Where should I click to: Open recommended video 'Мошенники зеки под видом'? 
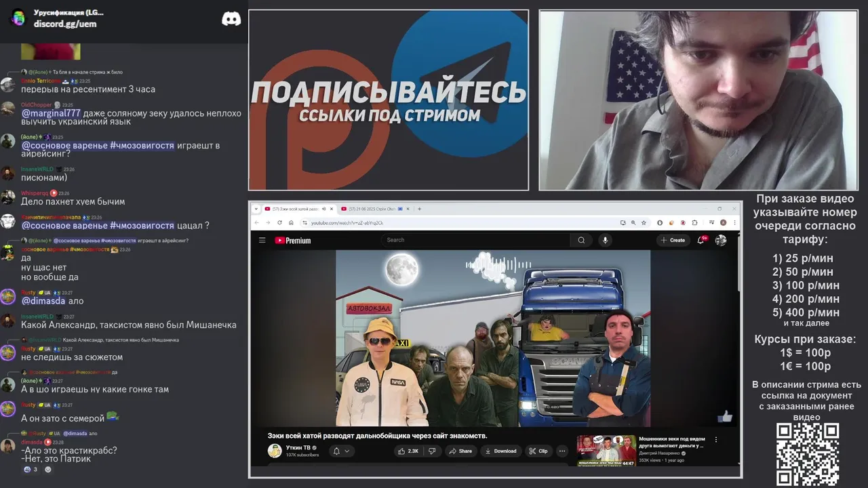click(671, 442)
